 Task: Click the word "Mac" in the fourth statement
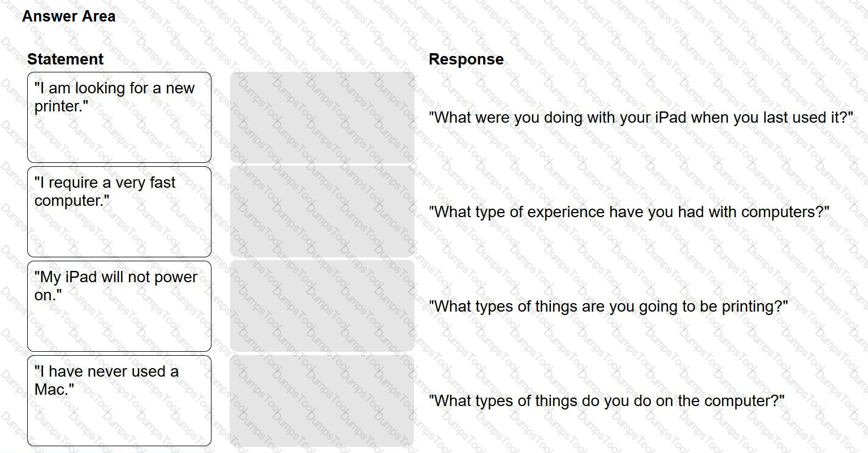51,390
